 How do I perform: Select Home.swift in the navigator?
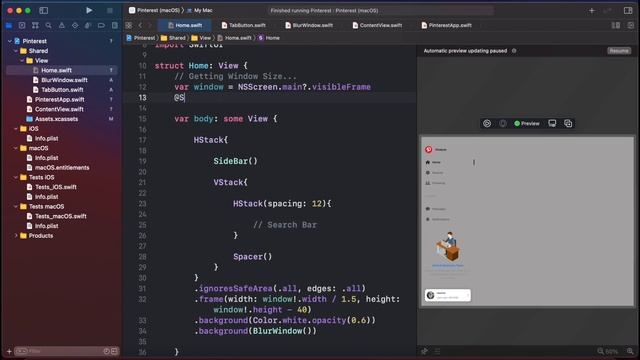(x=62, y=70)
